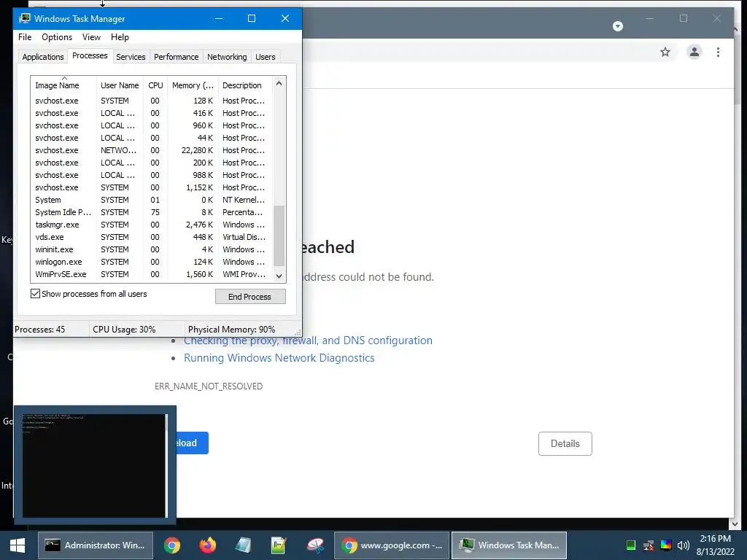
Task: Click the Physical Memory: 90% status
Action: coord(231,330)
